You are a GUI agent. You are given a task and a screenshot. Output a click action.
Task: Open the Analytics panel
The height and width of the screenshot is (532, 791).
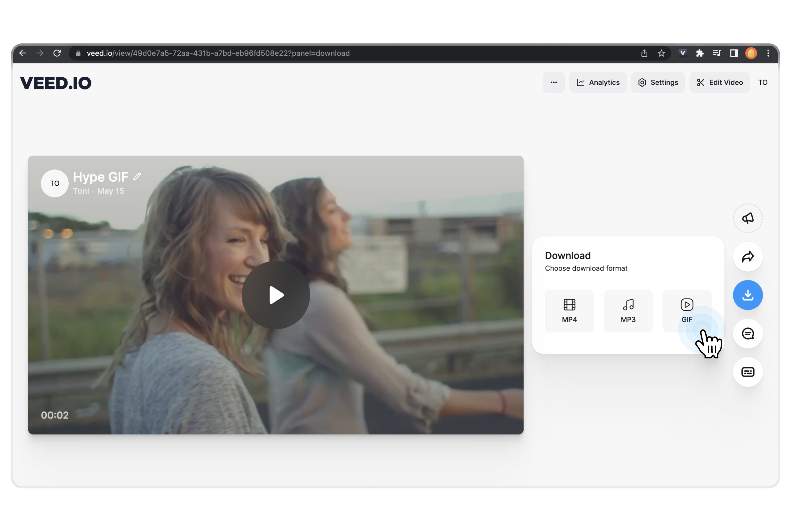coord(598,82)
